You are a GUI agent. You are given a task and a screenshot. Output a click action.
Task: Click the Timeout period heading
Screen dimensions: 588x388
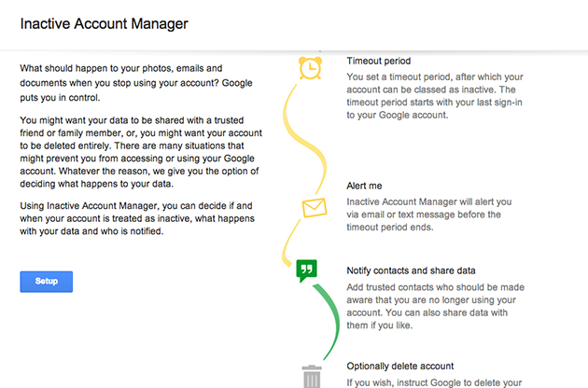(x=378, y=61)
